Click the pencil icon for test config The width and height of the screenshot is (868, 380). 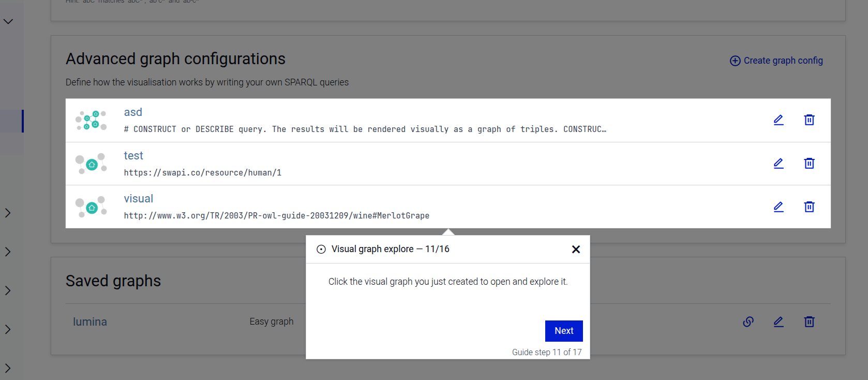[778, 164]
